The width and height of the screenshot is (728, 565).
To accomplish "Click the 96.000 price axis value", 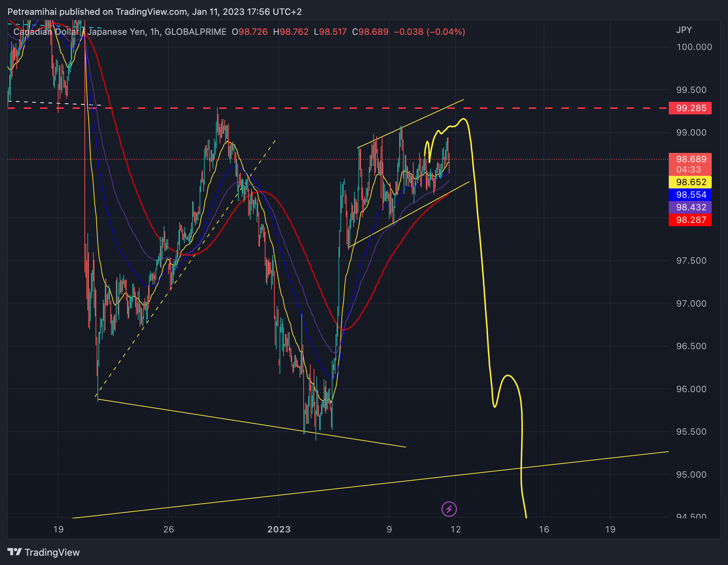I will click(x=691, y=389).
